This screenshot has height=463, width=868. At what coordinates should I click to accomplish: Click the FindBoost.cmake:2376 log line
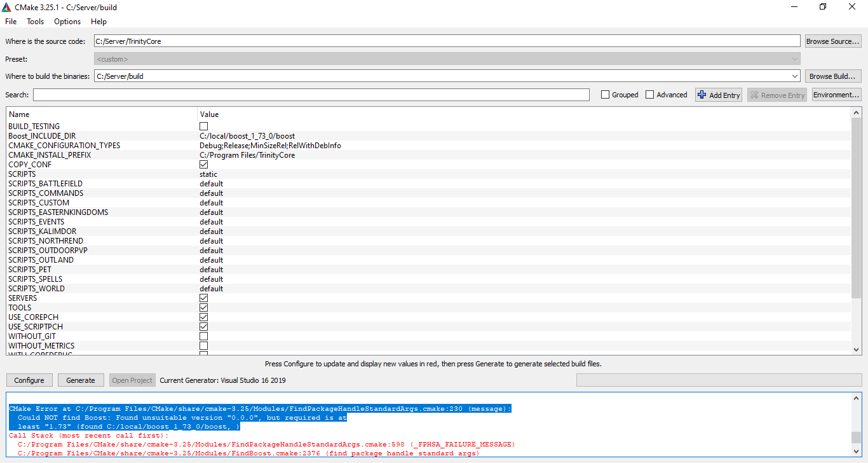pyautogui.click(x=248, y=453)
